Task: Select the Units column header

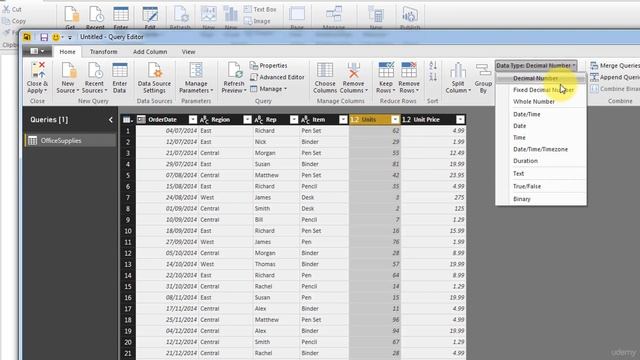Action: pos(374,119)
